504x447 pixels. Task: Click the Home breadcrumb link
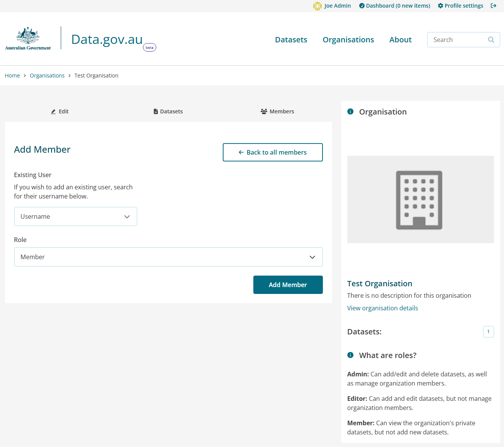click(x=12, y=76)
